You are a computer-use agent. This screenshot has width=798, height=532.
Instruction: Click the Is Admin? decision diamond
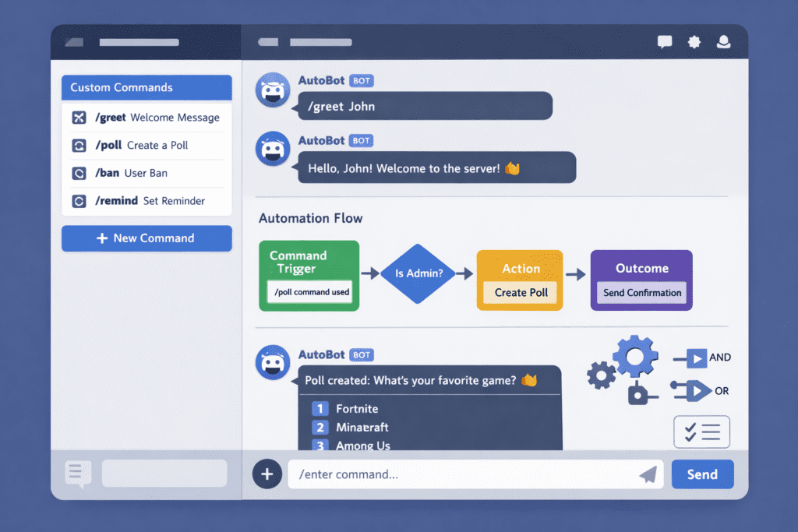pyautogui.click(x=418, y=274)
